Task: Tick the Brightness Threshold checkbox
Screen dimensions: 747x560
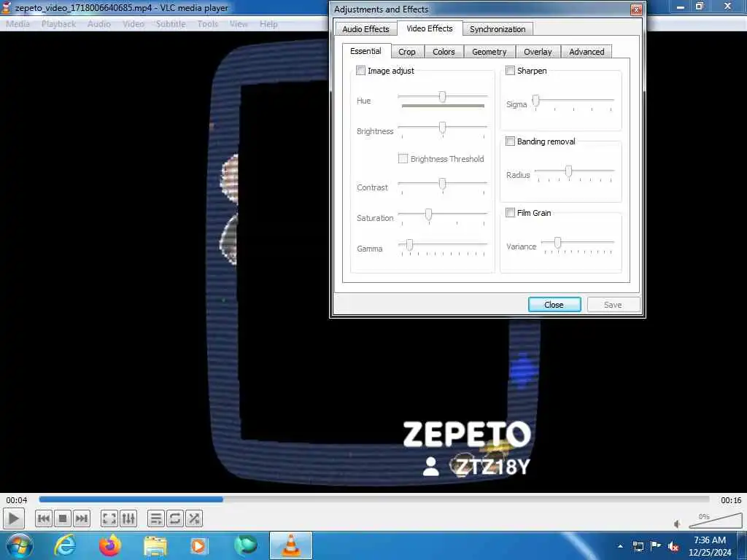Action: coord(403,158)
